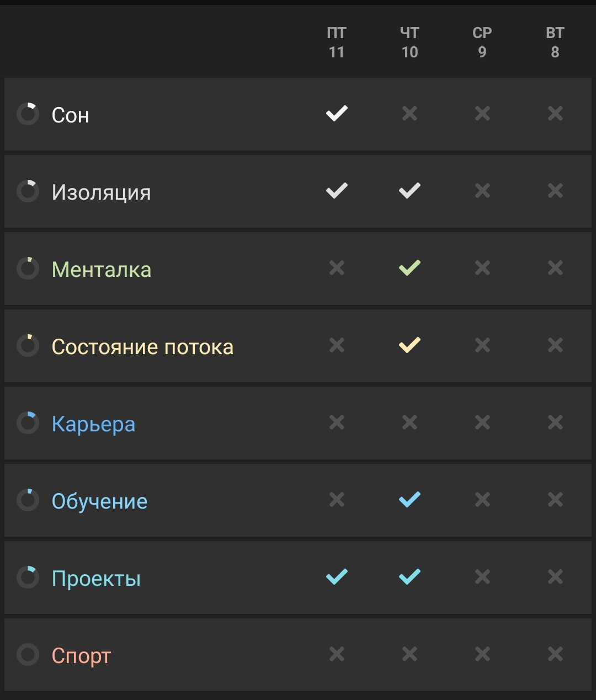Mark Карьера done for Thursday 10
Screen dimensions: 596x700
409,423
